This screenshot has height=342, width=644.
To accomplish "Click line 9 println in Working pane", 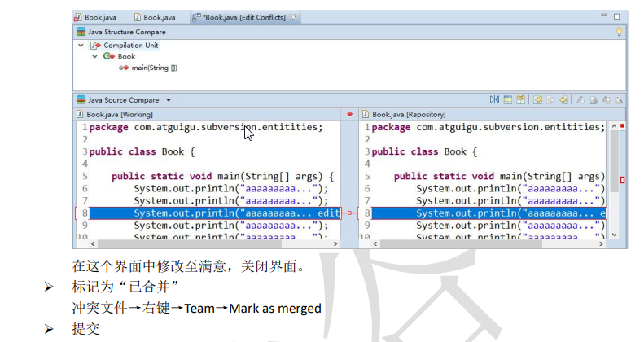I will pos(231,226).
